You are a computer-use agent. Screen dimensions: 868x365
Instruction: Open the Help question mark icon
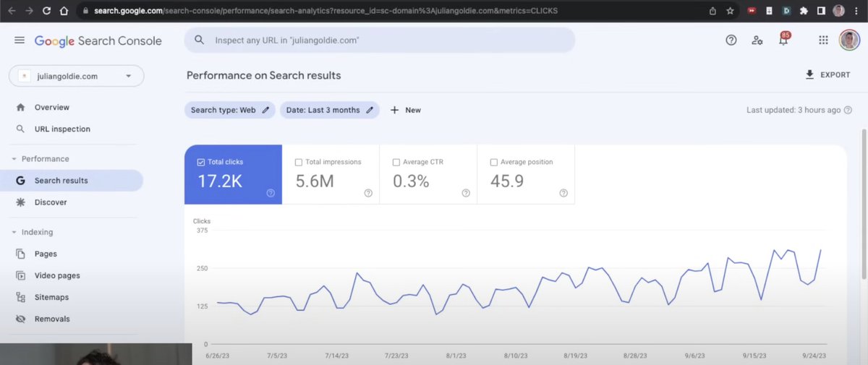click(731, 40)
